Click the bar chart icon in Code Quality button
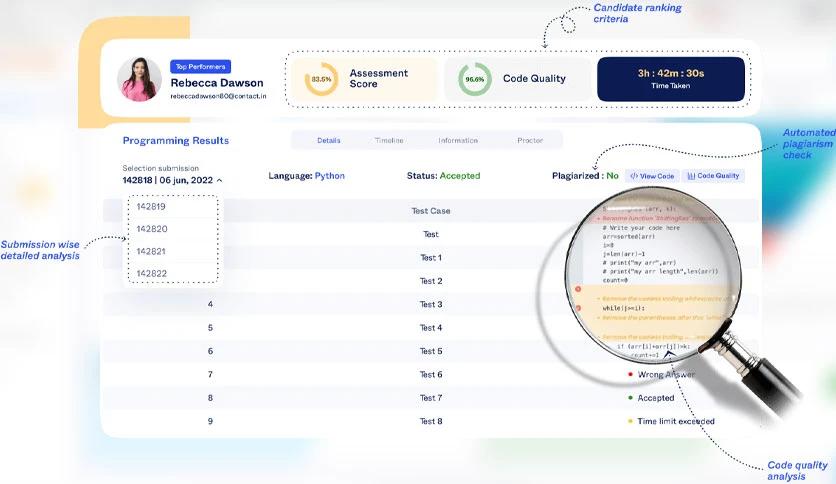836x484 pixels. (x=691, y=176)
